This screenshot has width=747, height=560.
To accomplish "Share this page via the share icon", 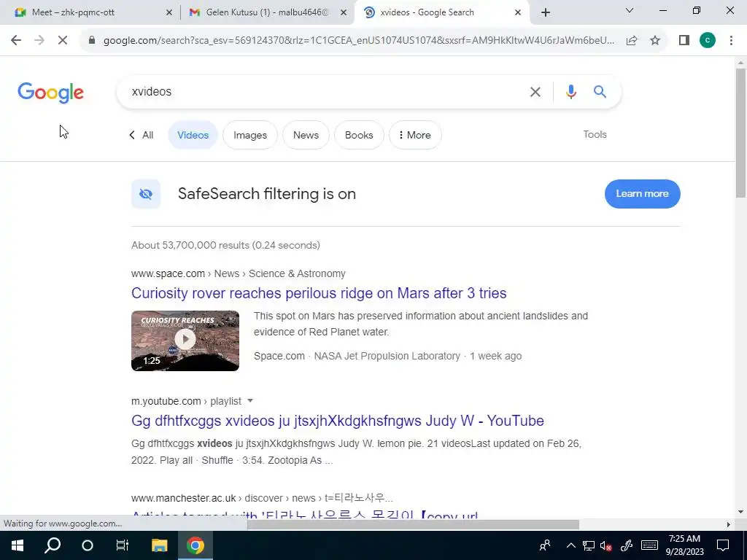I will tap(632, 41).
